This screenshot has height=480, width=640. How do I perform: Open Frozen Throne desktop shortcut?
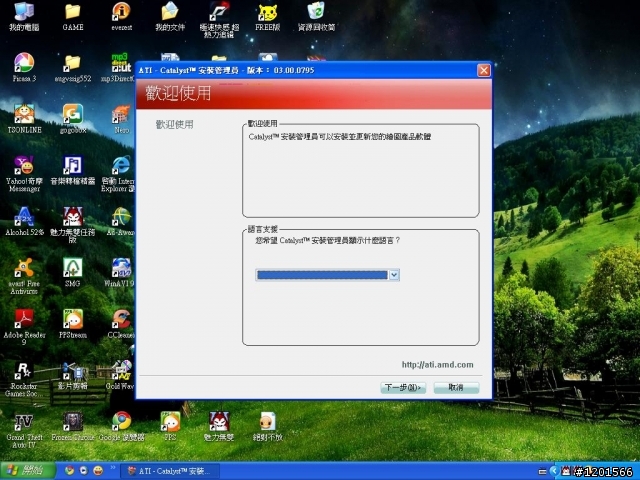pos(73,427)
